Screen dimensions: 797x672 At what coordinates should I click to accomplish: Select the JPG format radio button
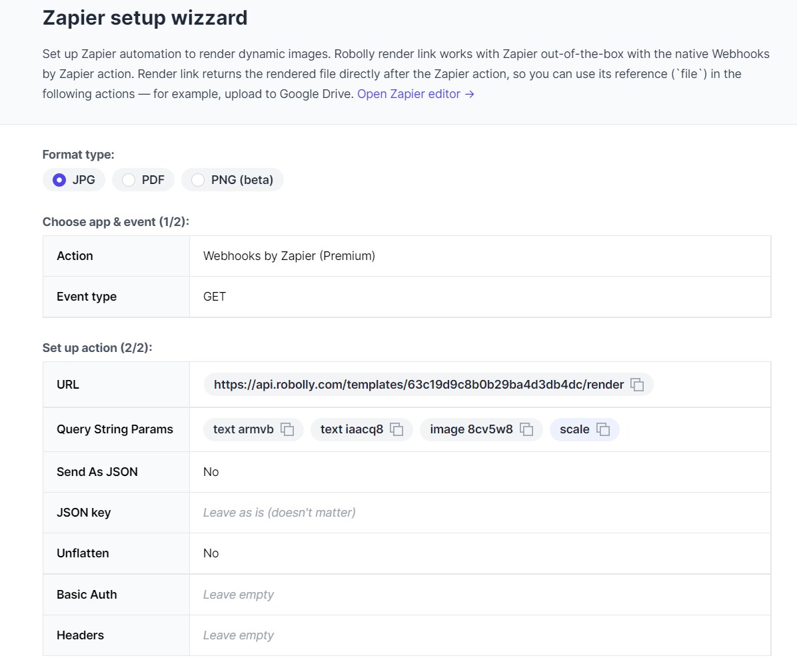[x=59, y=180]
